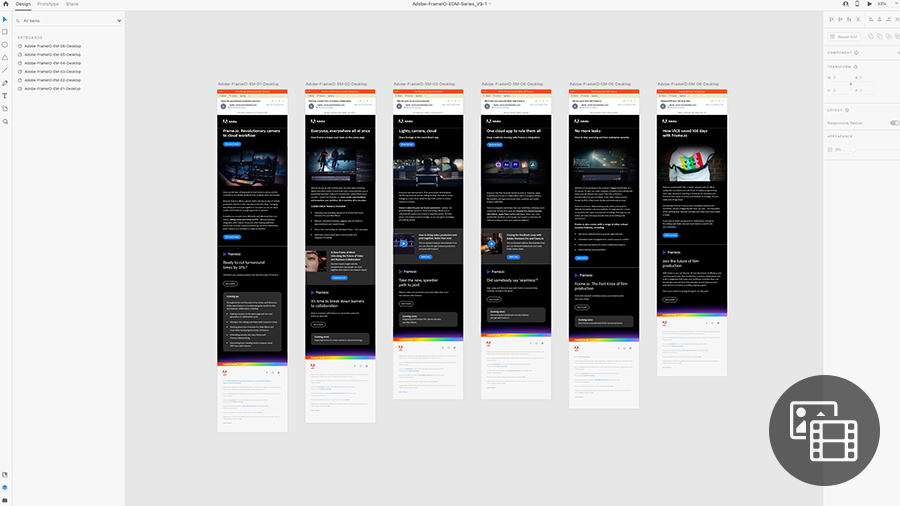This screenshot has width=900, height=506.
Task: Select Adobe-FrameIO-EM-03-Desktop in the artboard list
Action: pos(52,72)
